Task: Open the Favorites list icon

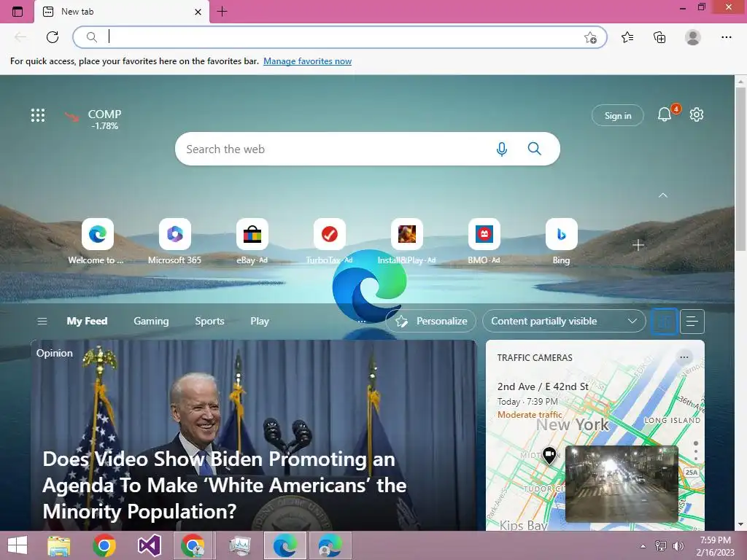Action: click(x=627, y=36)
